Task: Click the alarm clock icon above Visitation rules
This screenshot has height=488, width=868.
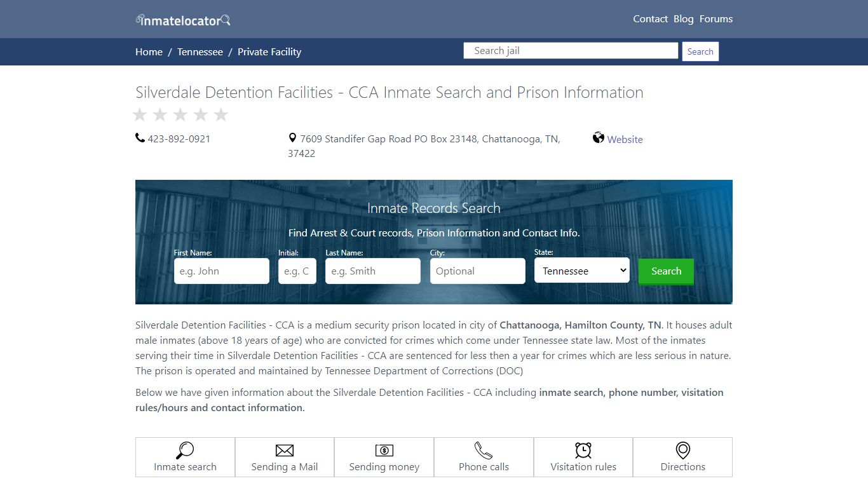Action: (x=583, y=451)
